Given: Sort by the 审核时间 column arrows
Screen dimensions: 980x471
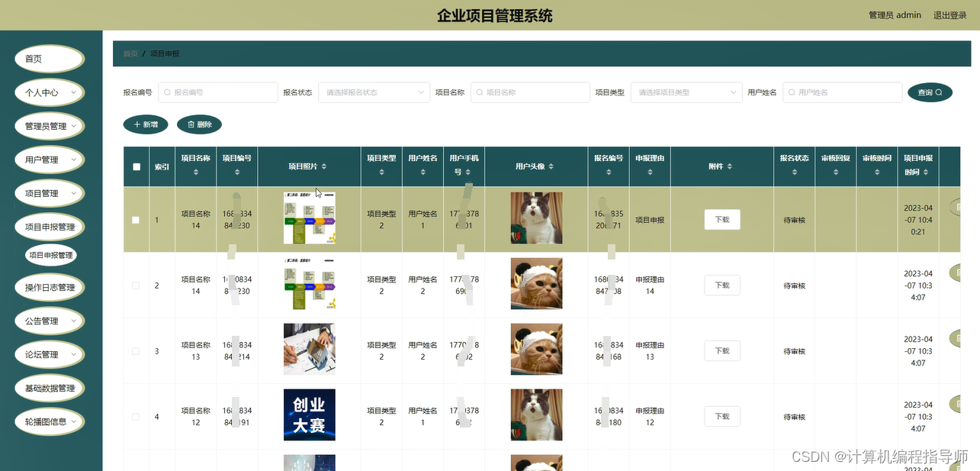Looking at the screenshot, I should (876, 173).
